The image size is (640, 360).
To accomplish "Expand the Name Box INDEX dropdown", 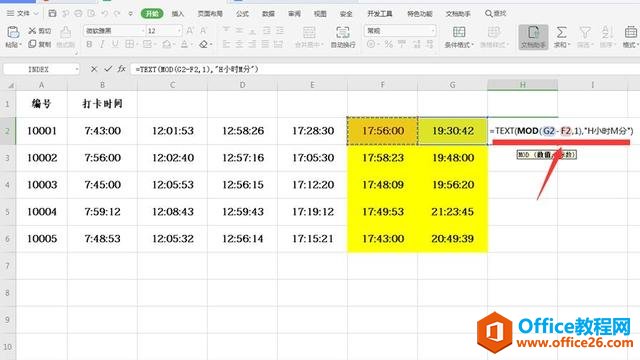I will (x=77, y=69).
